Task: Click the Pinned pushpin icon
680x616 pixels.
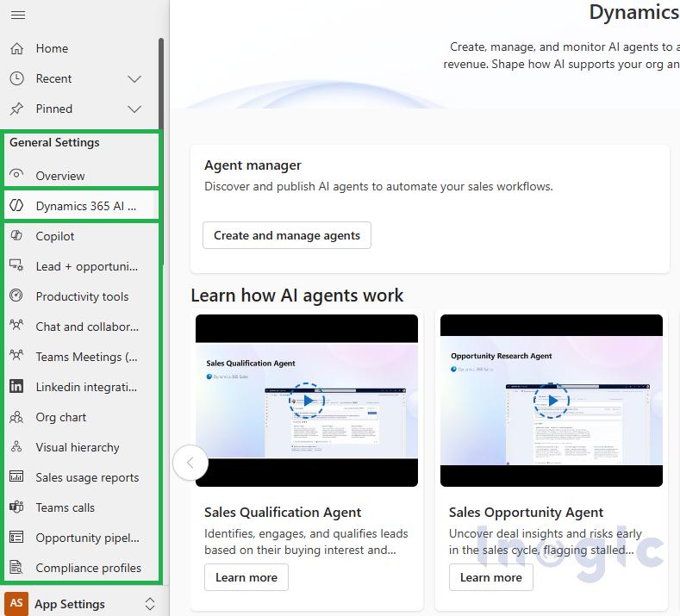Action: click(x=17, y=109)
